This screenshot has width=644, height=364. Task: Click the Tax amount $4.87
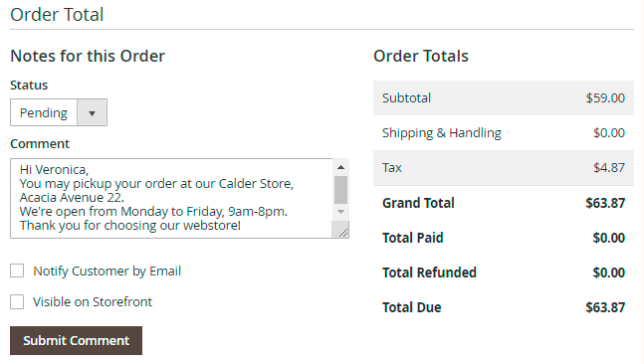click(609, 167)
